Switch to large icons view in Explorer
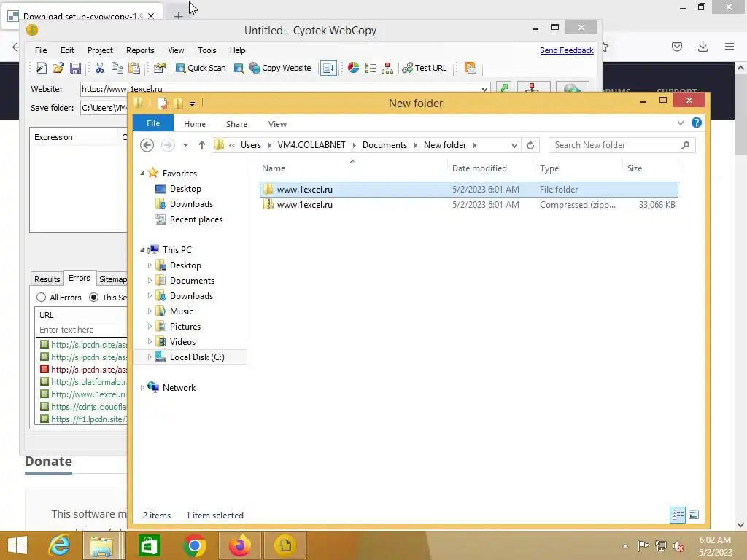747x560 pixels. 694,515
